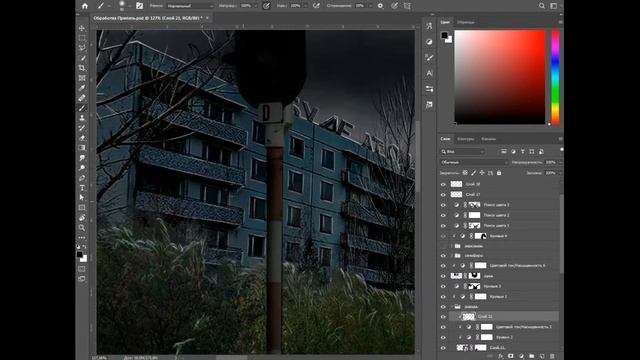Expand the hidden group below Кривые 4
The width and height of the screenshot is (640, 360).
click(x=452, y=246)
